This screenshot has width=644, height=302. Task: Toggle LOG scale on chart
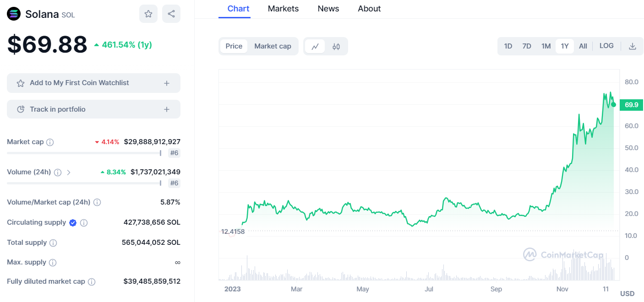point(606,46)
